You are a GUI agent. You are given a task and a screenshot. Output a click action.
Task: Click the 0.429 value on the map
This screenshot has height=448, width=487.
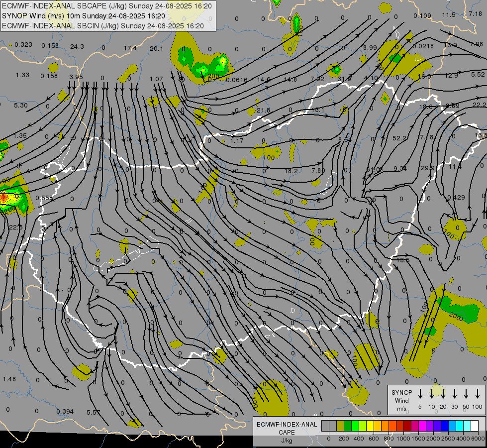tap(456, 198)
